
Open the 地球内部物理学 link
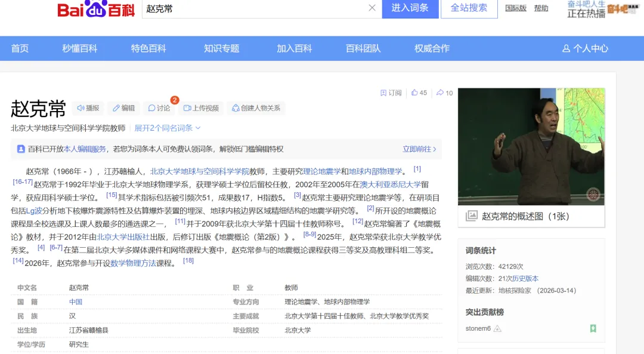pyautogui.click(x=376, y=171)
